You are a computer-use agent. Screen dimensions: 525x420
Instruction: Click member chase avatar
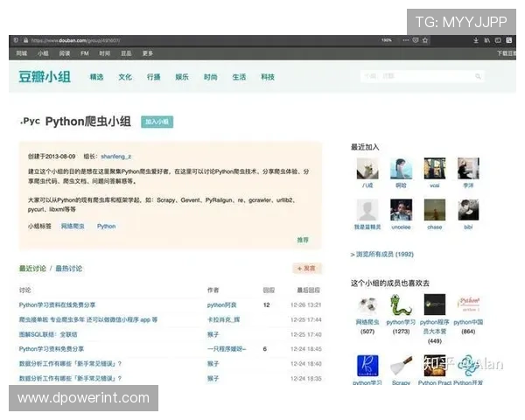(x=435, y=210)
